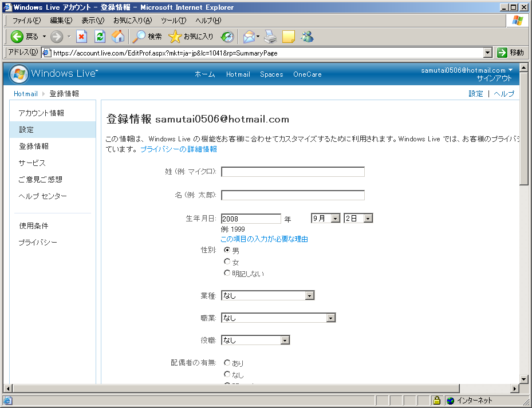Screen dimensions: 532x408
Task: Open the Messenger people icon
Action: (307, 37)
